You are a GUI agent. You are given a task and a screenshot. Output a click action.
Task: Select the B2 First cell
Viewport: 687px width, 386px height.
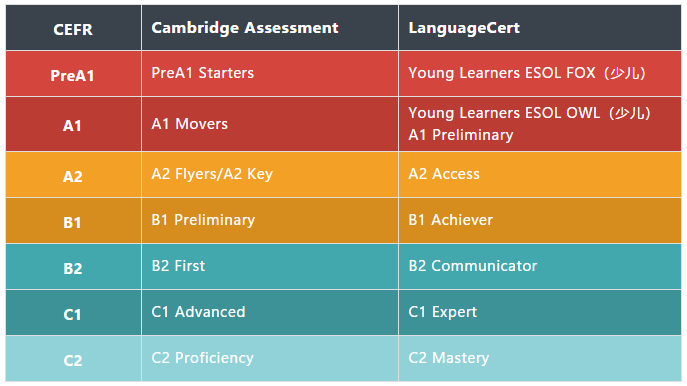270,266
